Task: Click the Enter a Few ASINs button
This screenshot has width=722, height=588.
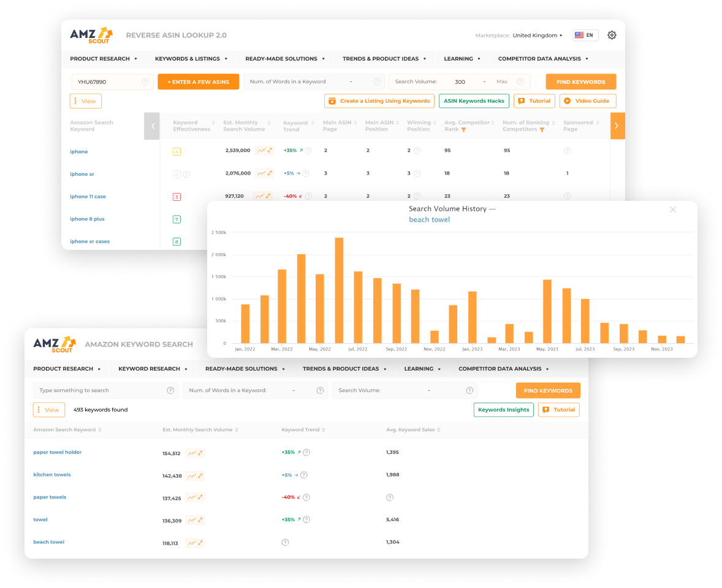Action: click(198, 82)
